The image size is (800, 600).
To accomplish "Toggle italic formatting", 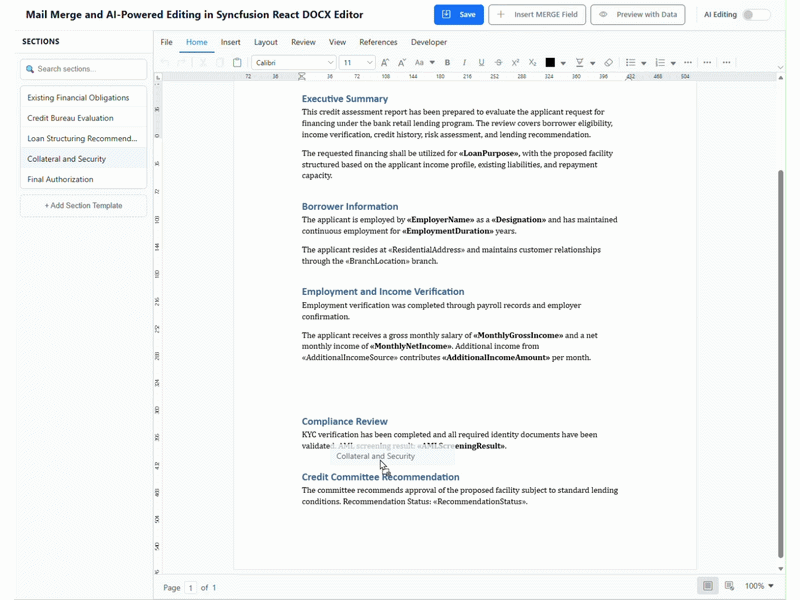I will (464, 63).
